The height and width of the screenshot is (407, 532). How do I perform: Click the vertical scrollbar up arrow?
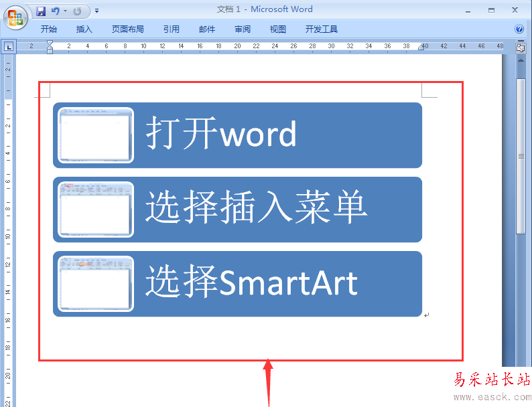point(521,60)
